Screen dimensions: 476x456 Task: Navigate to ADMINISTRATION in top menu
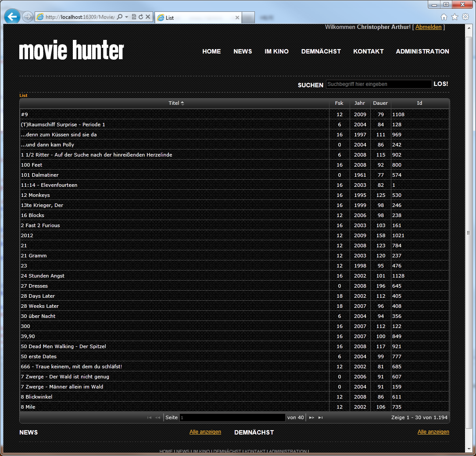coord(422,51)
